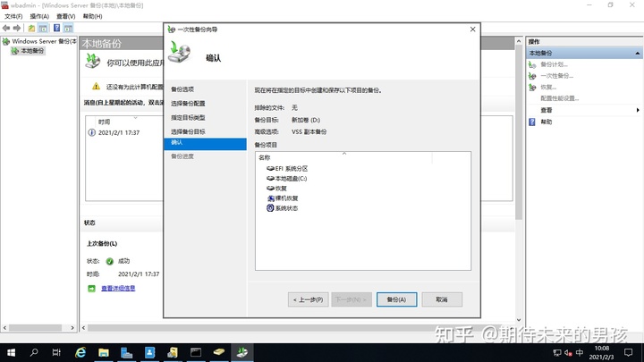Click the 取消 button in the wizard
644x362 pixels.
click(x=442, y=299)
